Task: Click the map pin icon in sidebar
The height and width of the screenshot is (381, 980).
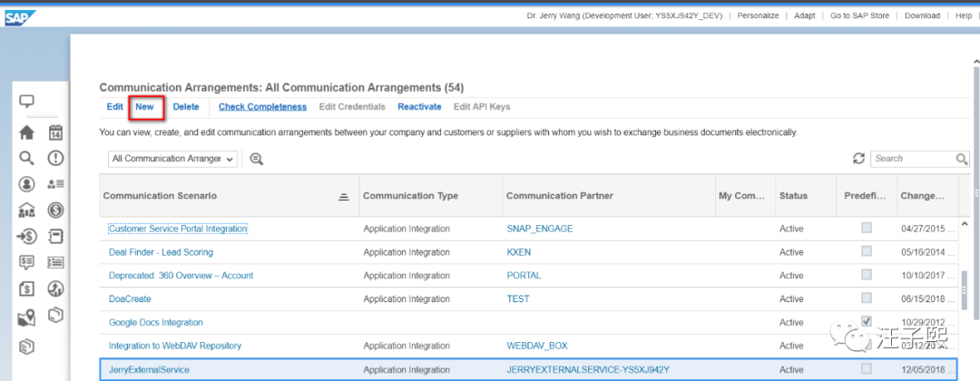Action: (26, 317)
